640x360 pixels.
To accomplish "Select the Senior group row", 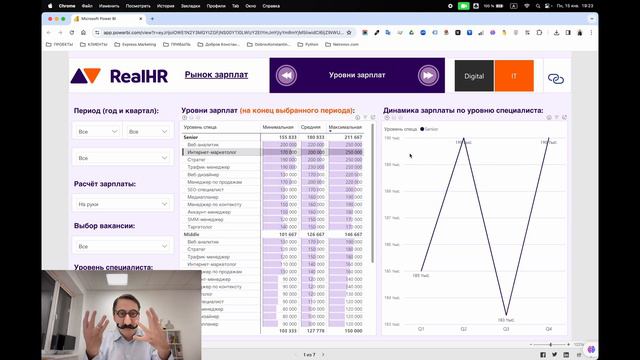I will click(273, 137).
